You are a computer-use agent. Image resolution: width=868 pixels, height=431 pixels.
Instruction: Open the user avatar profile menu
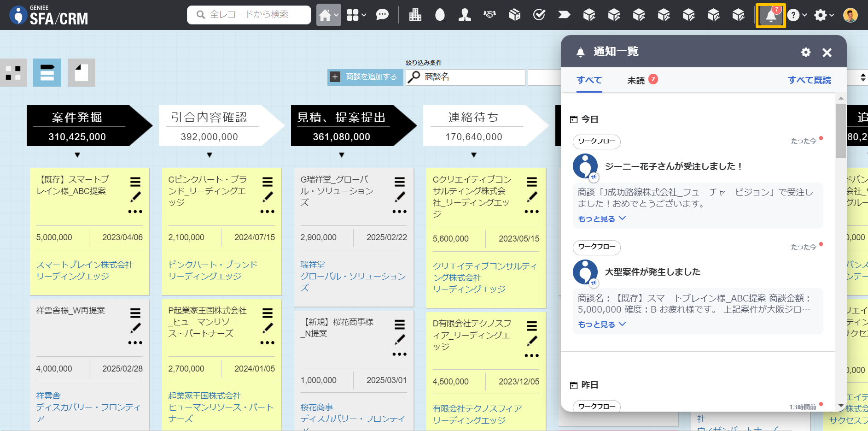click(851, 15)
